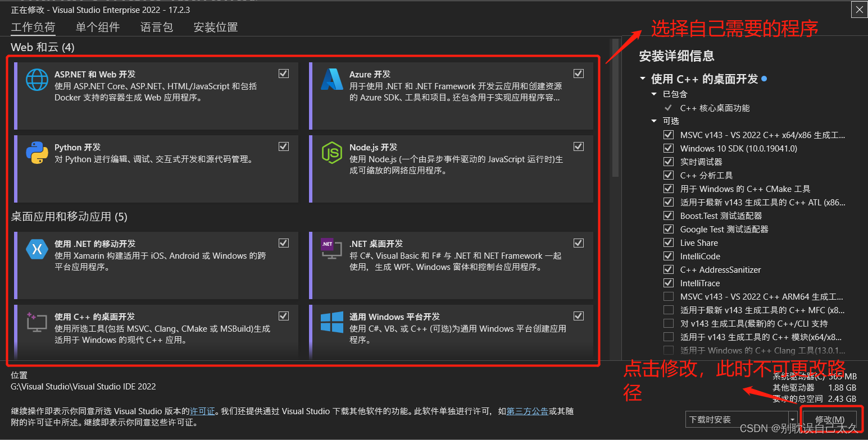Screen dimensions: 868x440
Task: Collapse the 可选 (Optional) tree node
Action: (654, 121)
